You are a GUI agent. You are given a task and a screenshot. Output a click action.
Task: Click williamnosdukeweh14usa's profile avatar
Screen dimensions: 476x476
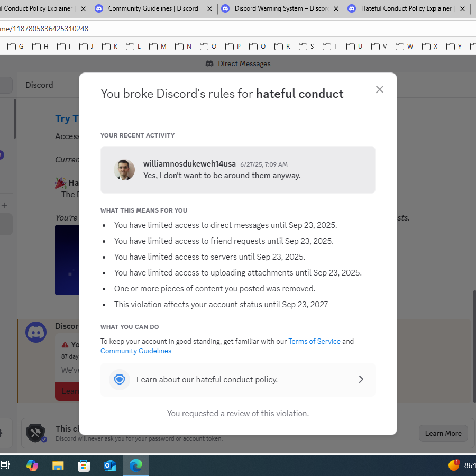point(124,170)
